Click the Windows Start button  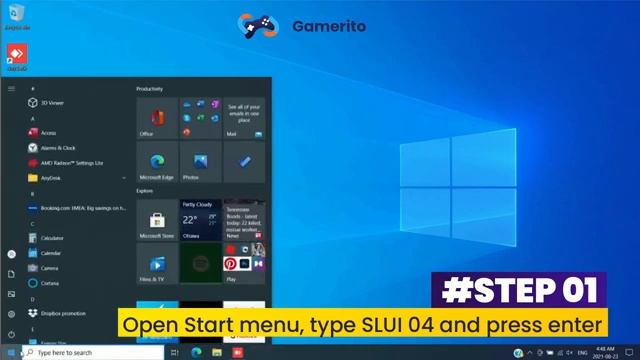point(11,352)
